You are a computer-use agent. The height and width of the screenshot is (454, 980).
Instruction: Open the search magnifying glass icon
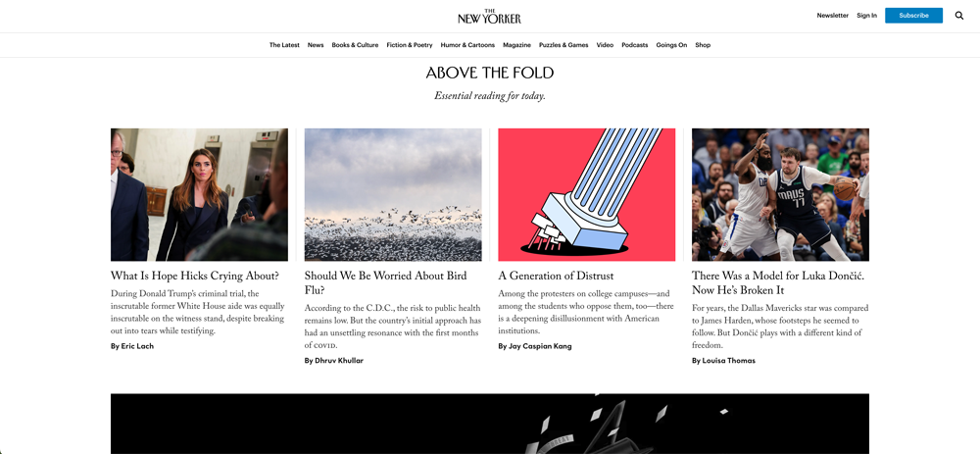coord(958,16)
